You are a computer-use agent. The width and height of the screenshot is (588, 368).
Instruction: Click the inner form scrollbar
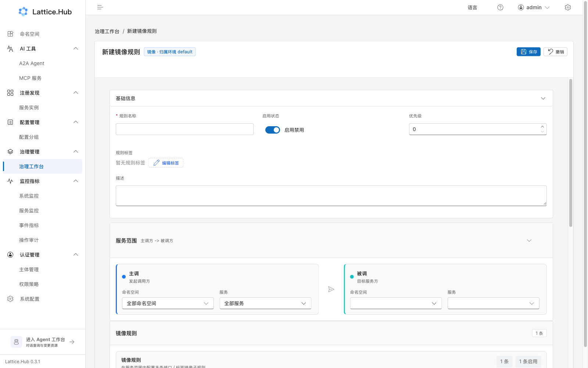571,153
